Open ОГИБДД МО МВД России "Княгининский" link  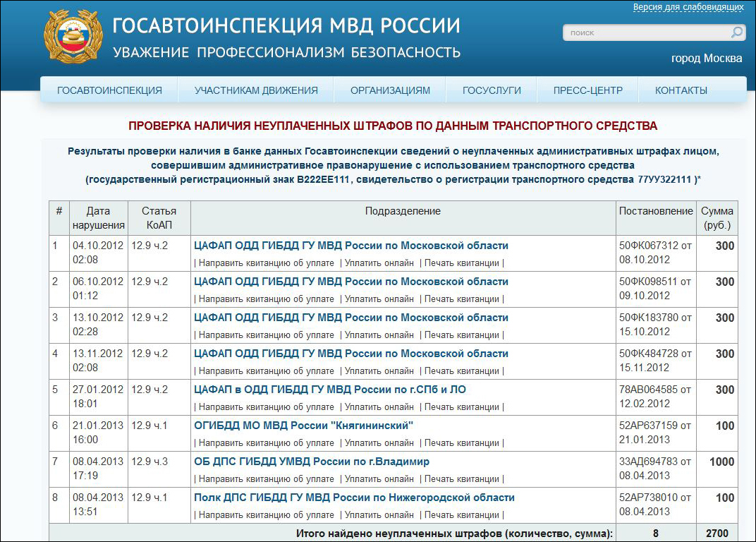click(303, 426)
